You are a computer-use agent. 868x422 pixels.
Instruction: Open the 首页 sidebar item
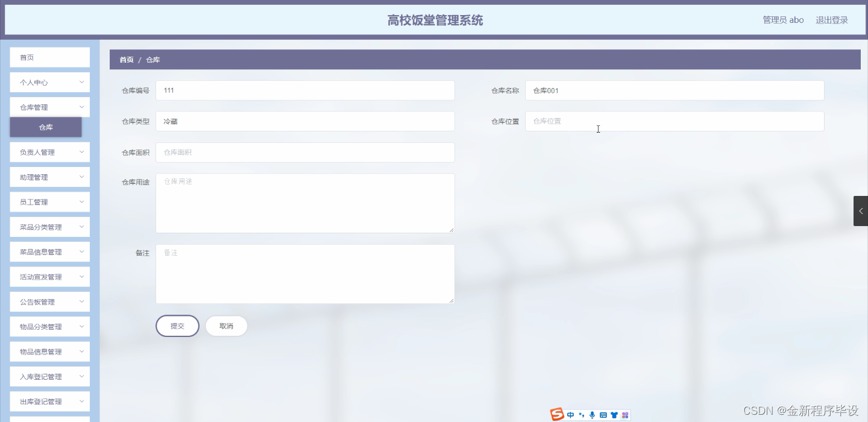[x=50, y=57]
